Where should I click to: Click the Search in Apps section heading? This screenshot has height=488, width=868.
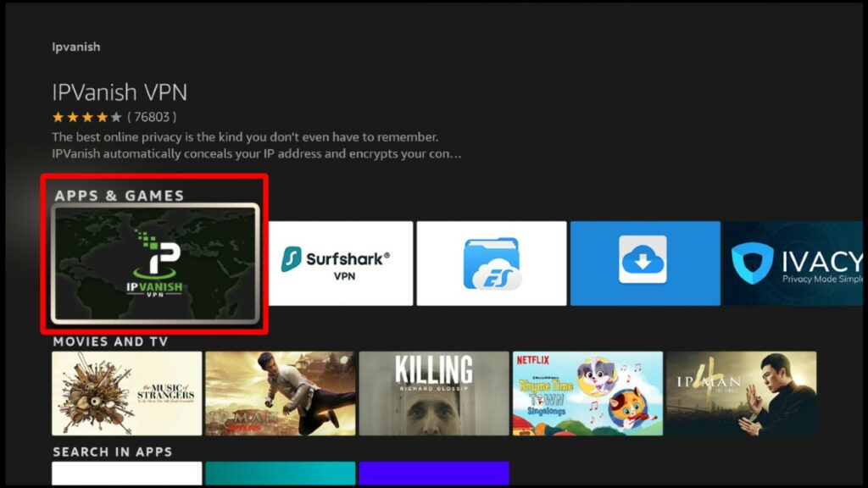coord(113,452)
